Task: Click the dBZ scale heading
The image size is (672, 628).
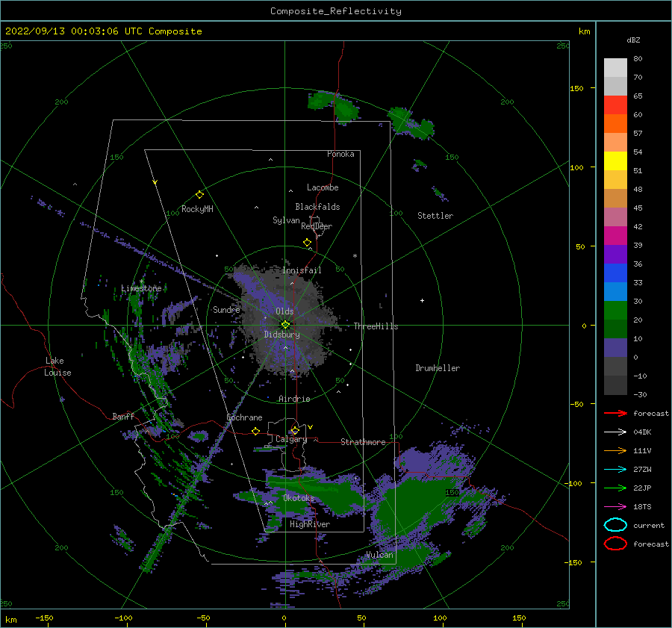Action: (x=633, y=40)
